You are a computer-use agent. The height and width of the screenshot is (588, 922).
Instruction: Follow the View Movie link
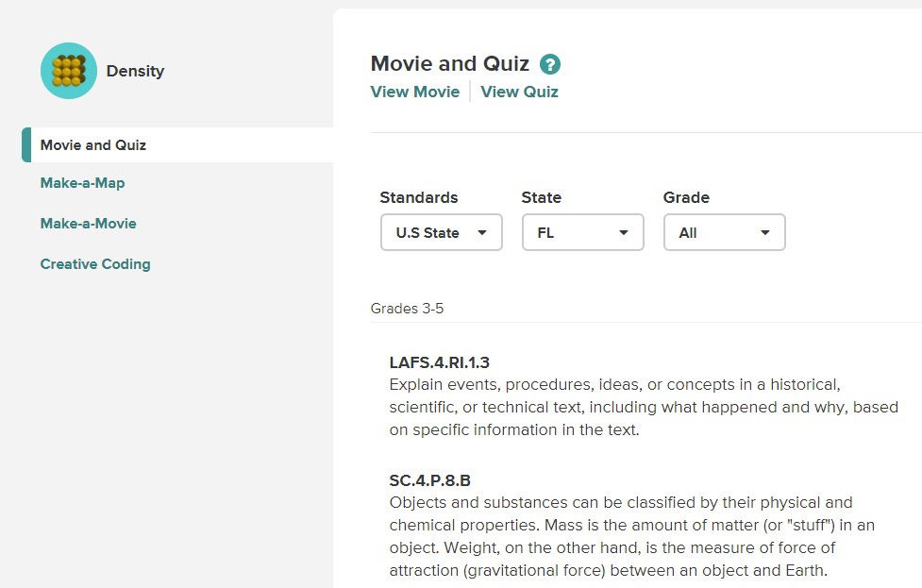coord(415,92)
